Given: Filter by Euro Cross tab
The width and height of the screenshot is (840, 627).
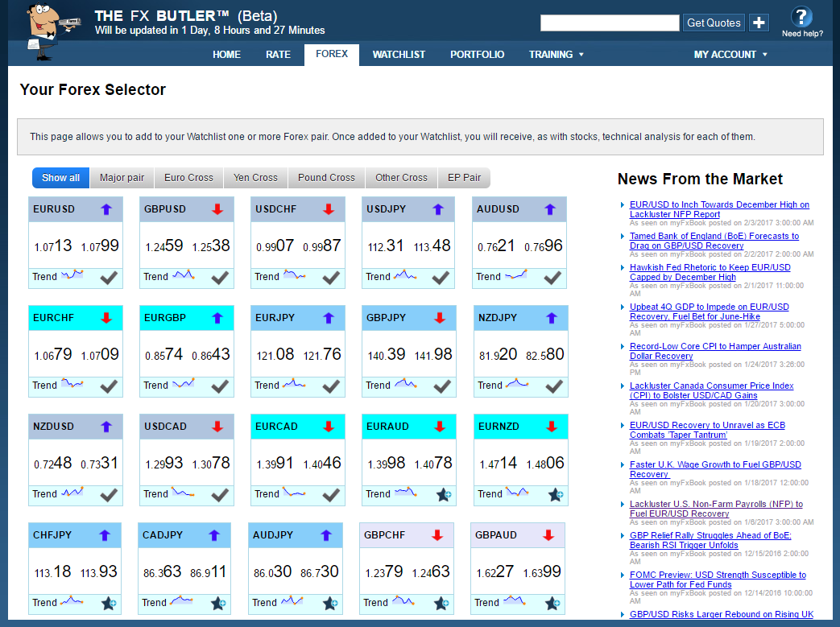Looking at the screenshot, I should (x=188, y=178).
